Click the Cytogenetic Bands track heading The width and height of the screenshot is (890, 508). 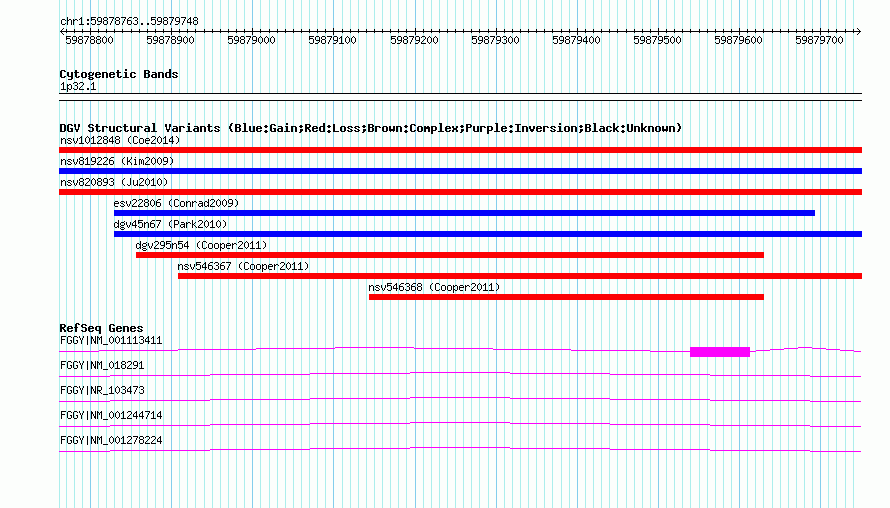pyautogui.click(x=119, y=74)
